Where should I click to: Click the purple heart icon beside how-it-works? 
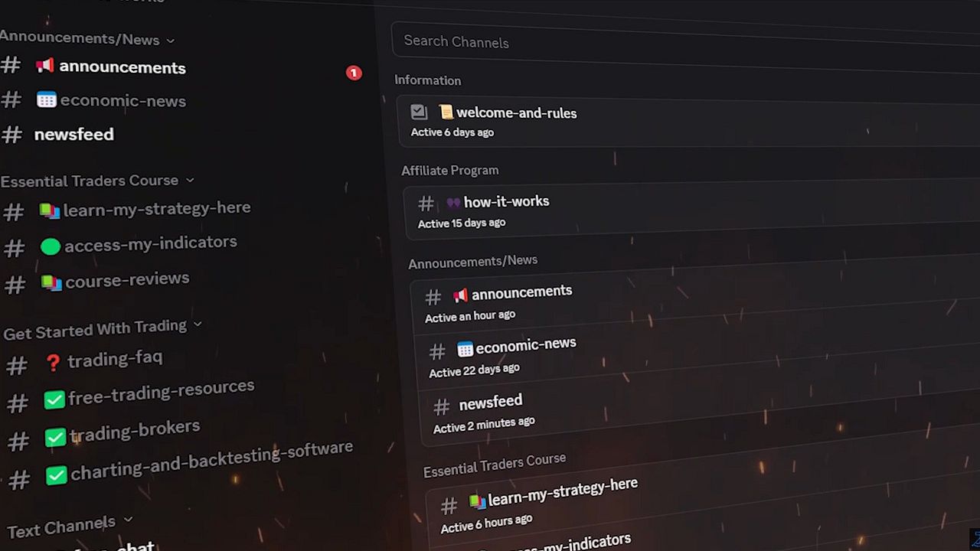point(453,203)
